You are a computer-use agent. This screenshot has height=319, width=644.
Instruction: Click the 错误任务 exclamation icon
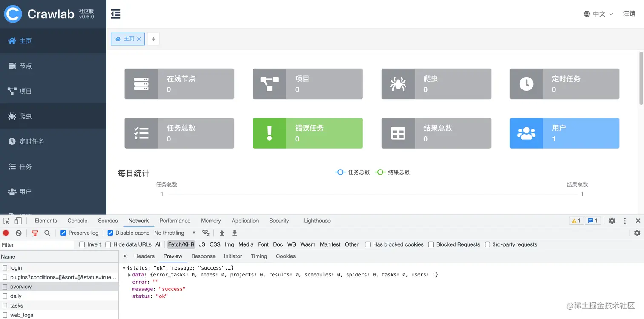[x=270, y=133]
